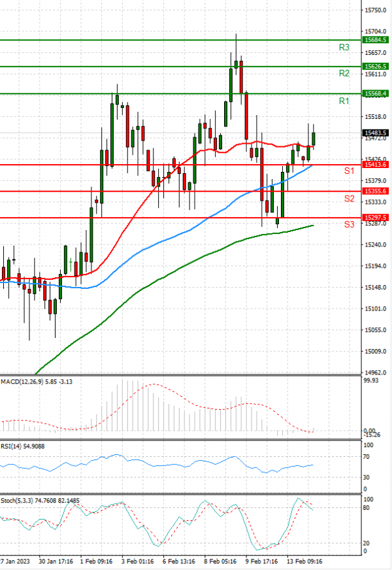This screenshot has height=570, width=392.
Task: Click the 14962.0 price scale value
Action: tap(375, 373)
